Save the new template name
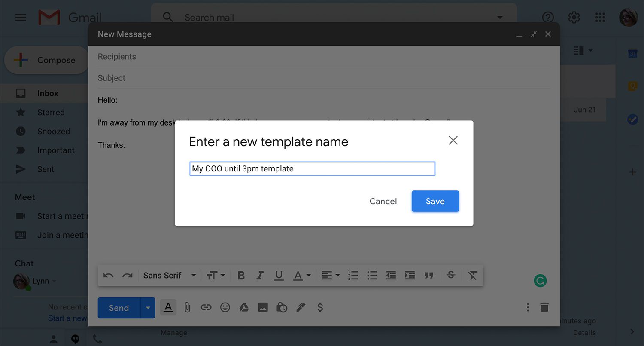 pos(435,201)
